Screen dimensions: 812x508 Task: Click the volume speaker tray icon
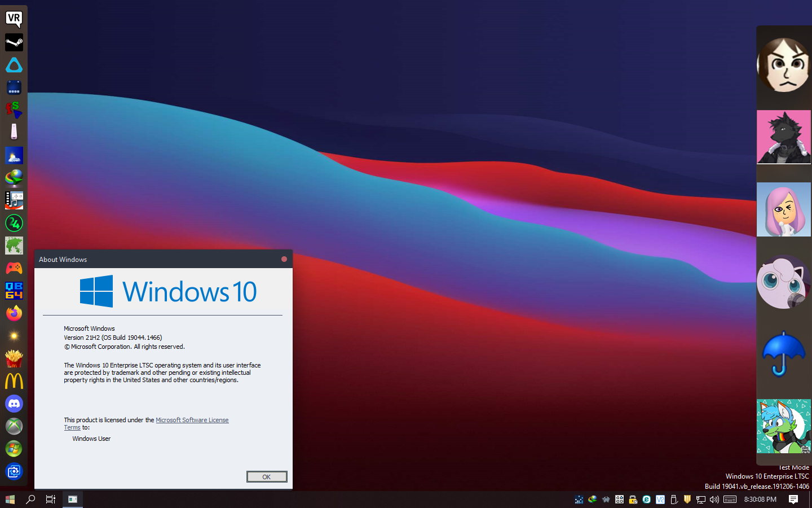click(714, 499)
